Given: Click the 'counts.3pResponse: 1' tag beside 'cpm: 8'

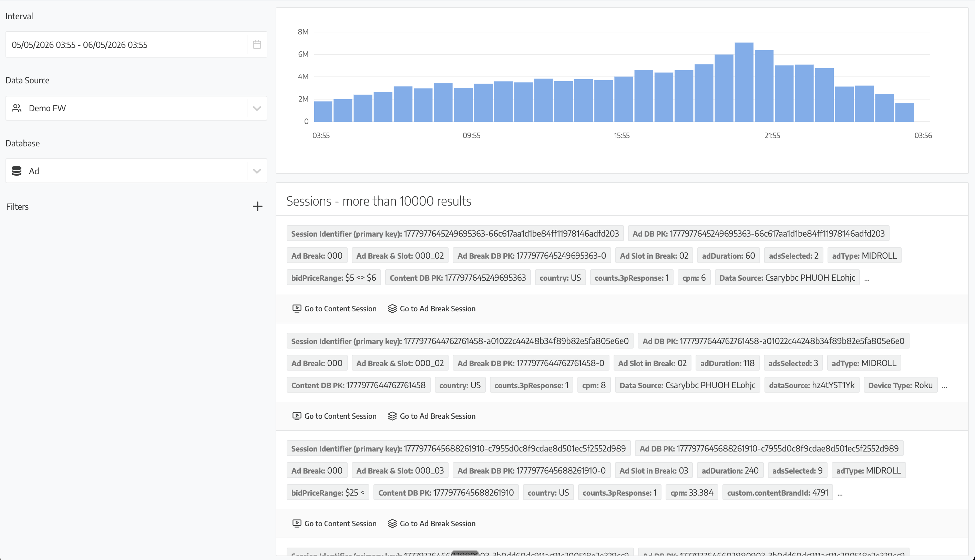Looking at the screenshot, I should [x=531, y=385].
